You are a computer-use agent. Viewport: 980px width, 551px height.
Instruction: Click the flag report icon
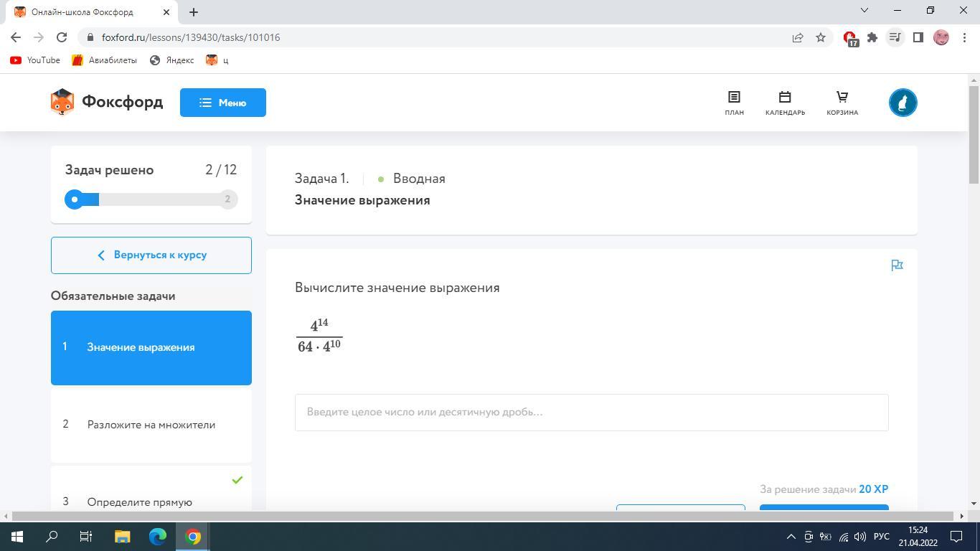[x=897, y=265]
